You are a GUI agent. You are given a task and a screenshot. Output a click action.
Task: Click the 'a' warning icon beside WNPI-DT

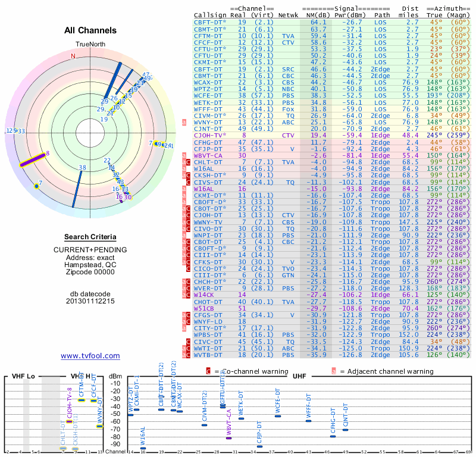[184, 235]
